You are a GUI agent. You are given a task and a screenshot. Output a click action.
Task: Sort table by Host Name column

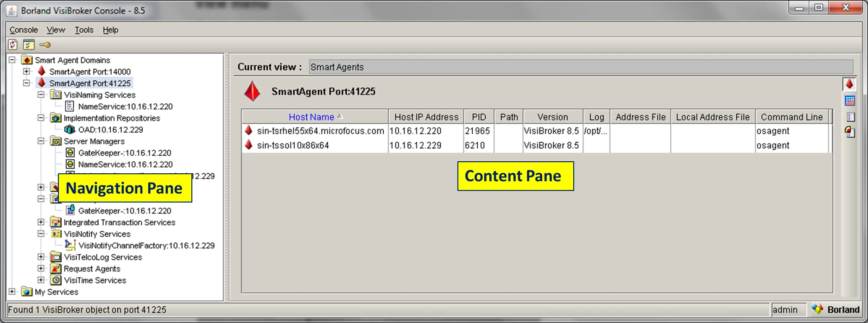[x=315, y=117]
